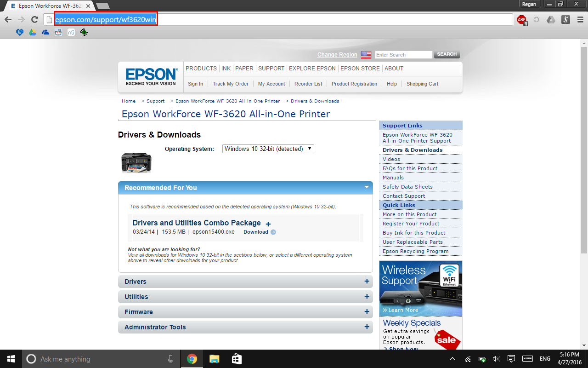
Task: Click the Download link for epson15400.exe
Action: [256, 232]
